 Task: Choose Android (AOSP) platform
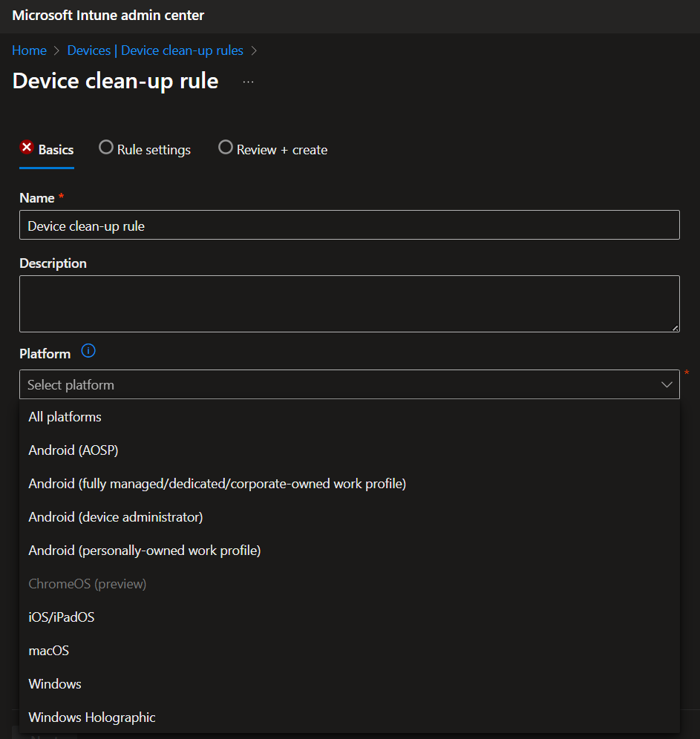click(x=350, y=450)
